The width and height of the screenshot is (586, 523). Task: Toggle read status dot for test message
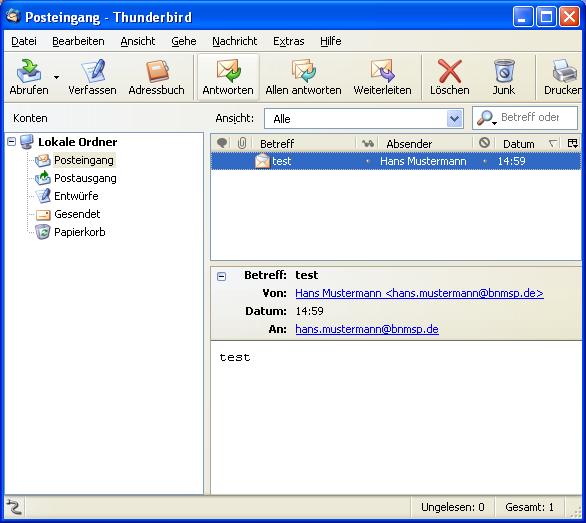[x=368, y=161]
